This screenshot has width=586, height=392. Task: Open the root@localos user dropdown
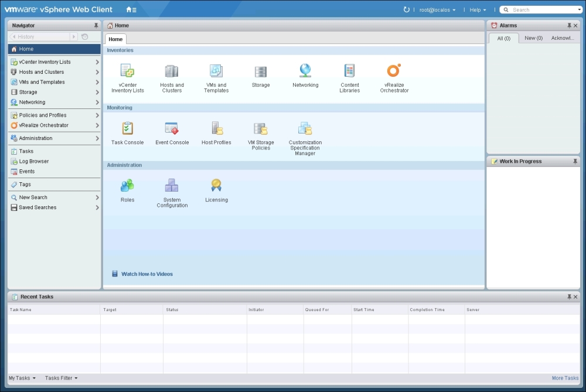437,10
